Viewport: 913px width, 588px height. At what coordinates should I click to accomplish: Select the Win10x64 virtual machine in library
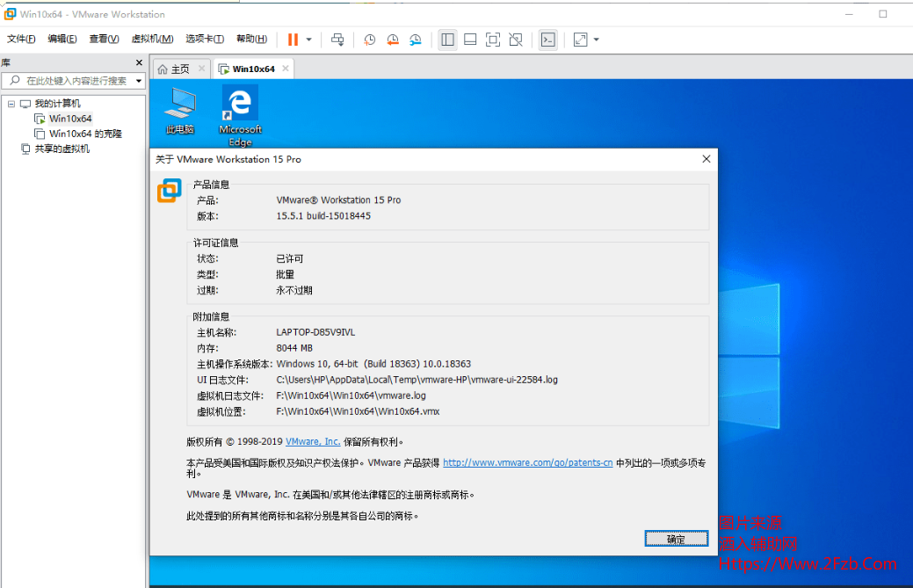[x=70, y=119]
